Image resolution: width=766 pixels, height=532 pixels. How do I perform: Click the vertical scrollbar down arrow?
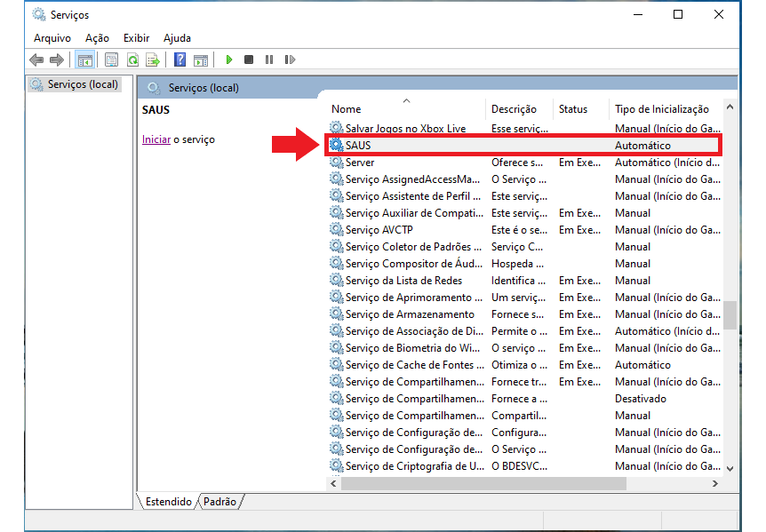[730, 468]
